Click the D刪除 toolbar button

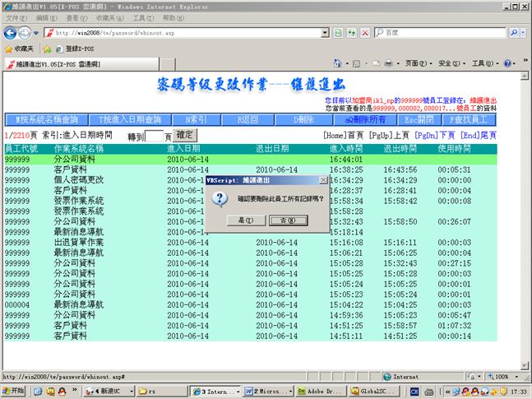pos(304,119)
